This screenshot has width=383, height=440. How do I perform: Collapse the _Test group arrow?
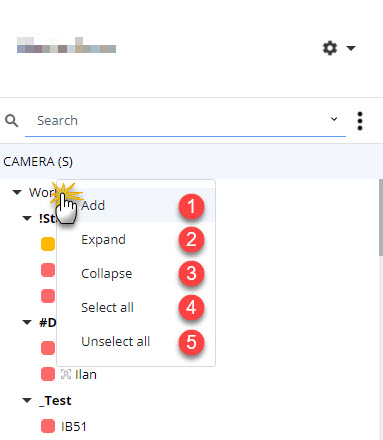[27, 400]
